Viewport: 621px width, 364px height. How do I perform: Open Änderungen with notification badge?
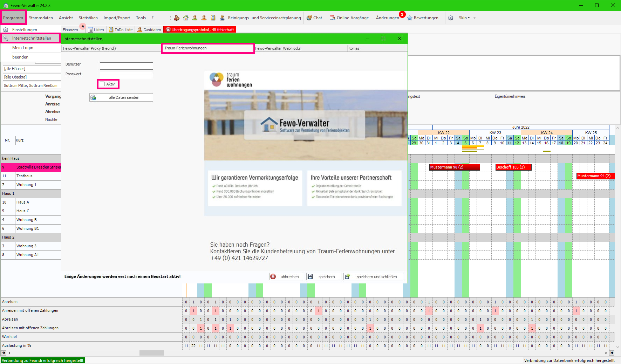[x=387, y=18]
